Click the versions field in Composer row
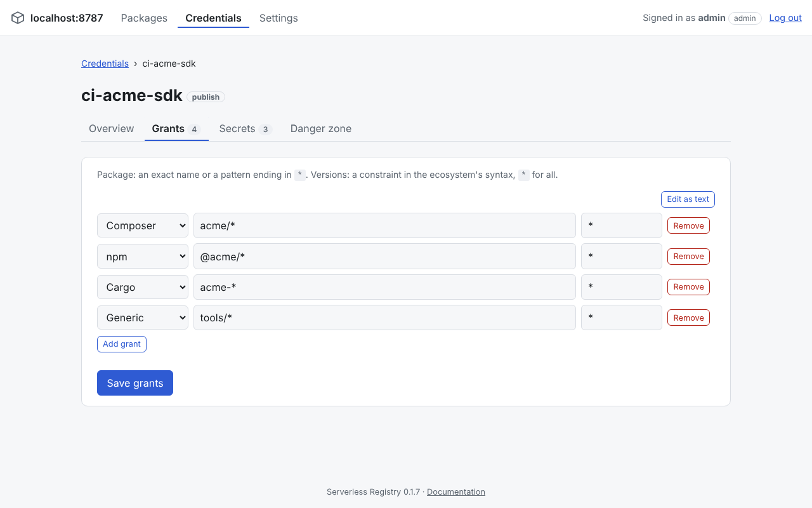The height and width of the screenshot is (508, 812). [x=622, y=225]
